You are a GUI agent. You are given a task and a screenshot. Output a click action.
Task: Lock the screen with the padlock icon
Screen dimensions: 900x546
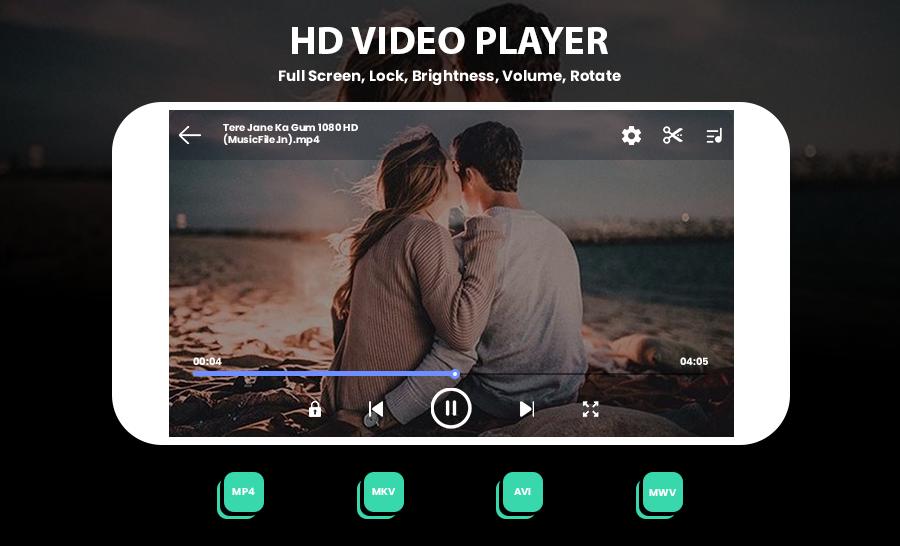315,409
